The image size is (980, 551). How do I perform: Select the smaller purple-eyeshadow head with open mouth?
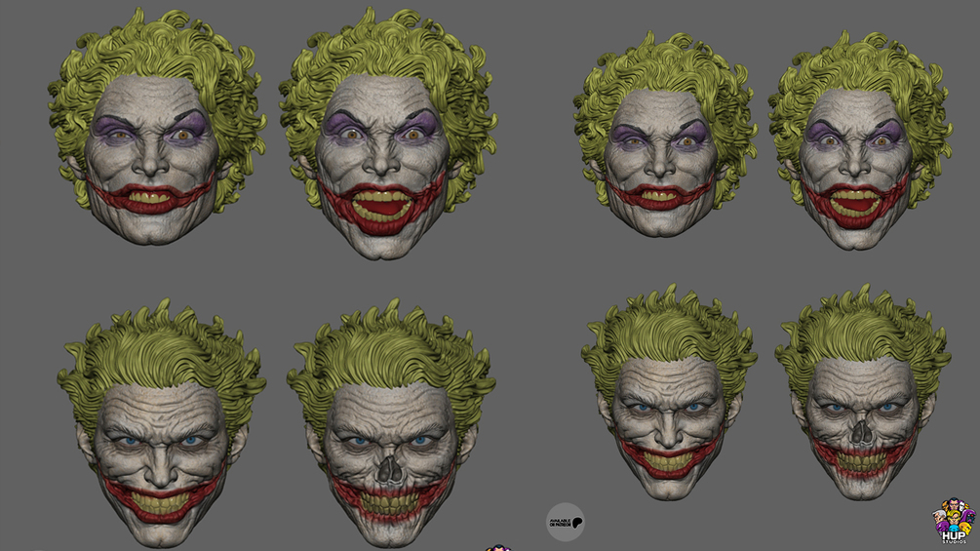[861, 140]
